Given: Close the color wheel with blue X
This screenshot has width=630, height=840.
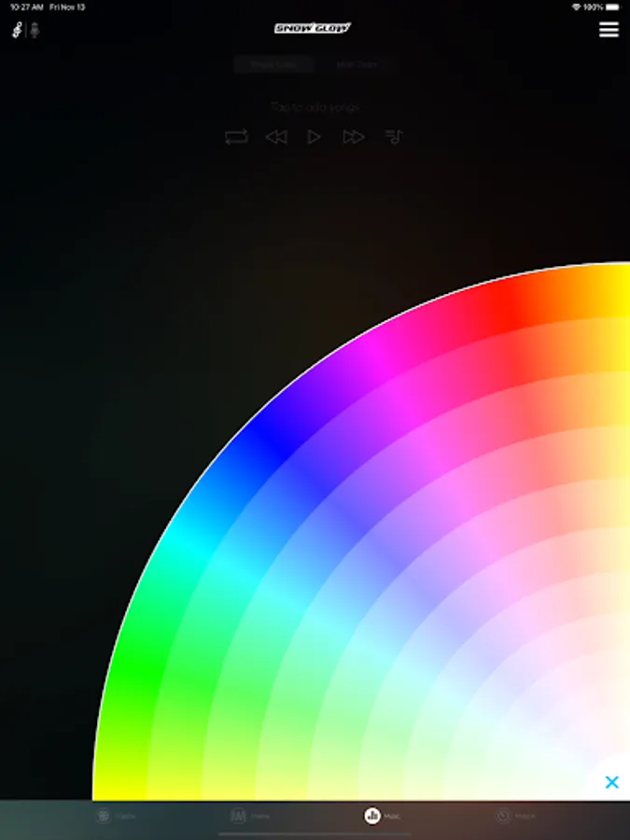Looking at the screenshot, I should tap(611, 782).
